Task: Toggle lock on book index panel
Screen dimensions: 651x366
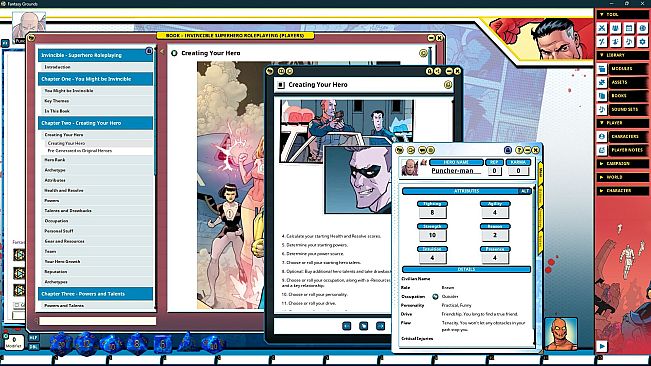Action: coord(149,51)
